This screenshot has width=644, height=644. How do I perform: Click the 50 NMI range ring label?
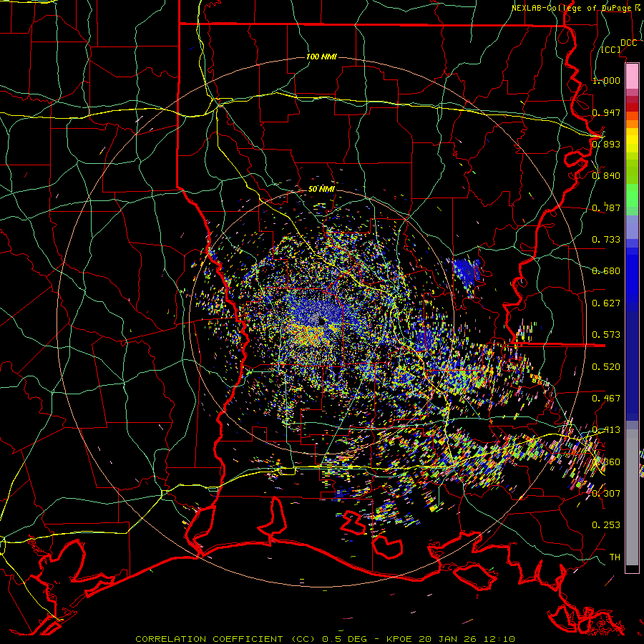[x=321, y=189]
